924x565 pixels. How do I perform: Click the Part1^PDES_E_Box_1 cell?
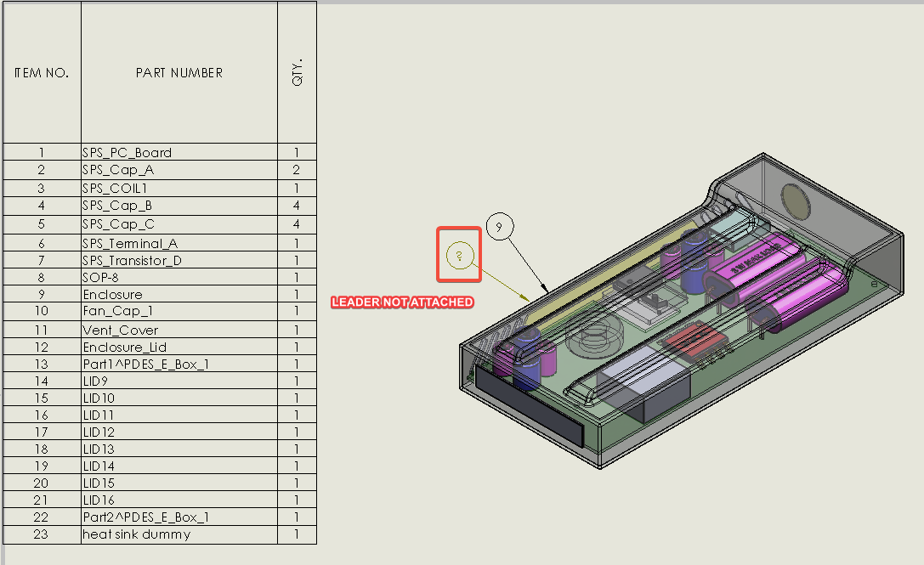179,364
